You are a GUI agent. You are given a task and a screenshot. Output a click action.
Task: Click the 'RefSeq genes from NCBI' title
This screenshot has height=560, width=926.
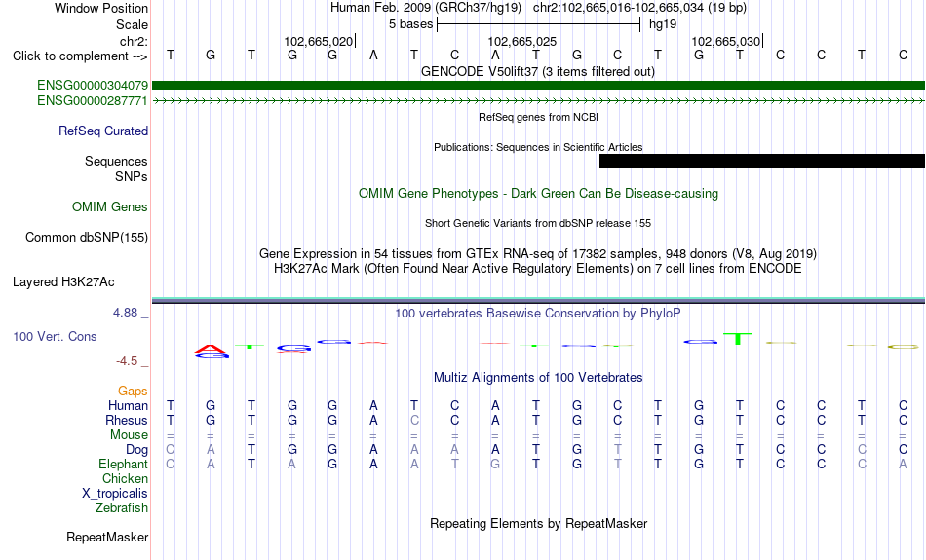pyautogui.click(x=539, y=118)
